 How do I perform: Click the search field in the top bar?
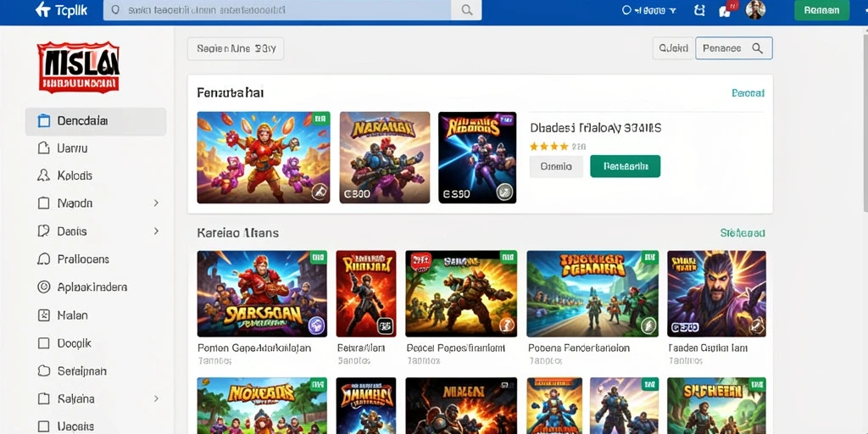click(x=277, y=10)
